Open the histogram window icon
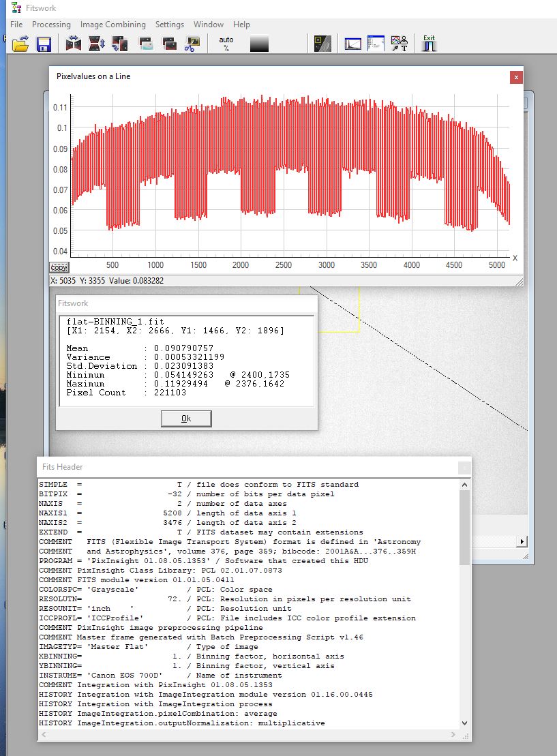The height and width of the screenshot is (756, 557). pos(352,44)
